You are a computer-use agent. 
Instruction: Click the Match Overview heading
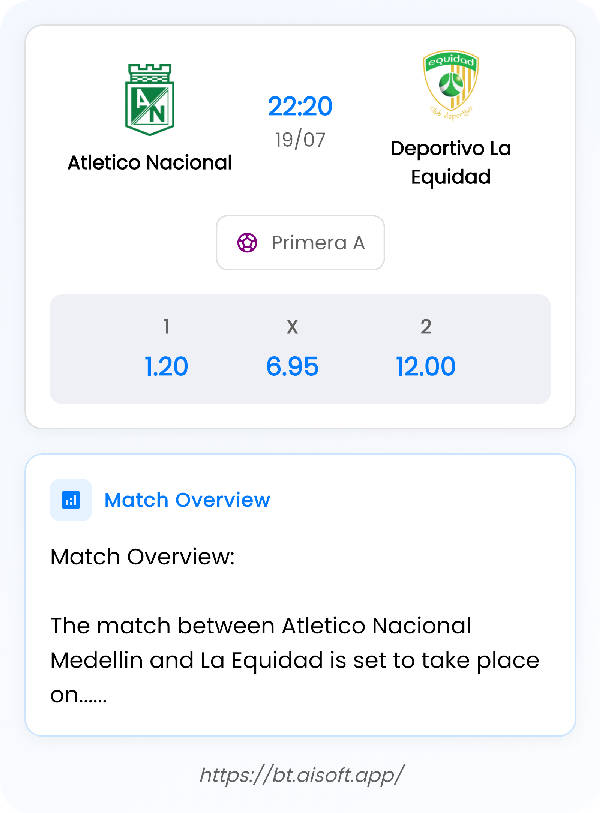click(x=187, y=499)
